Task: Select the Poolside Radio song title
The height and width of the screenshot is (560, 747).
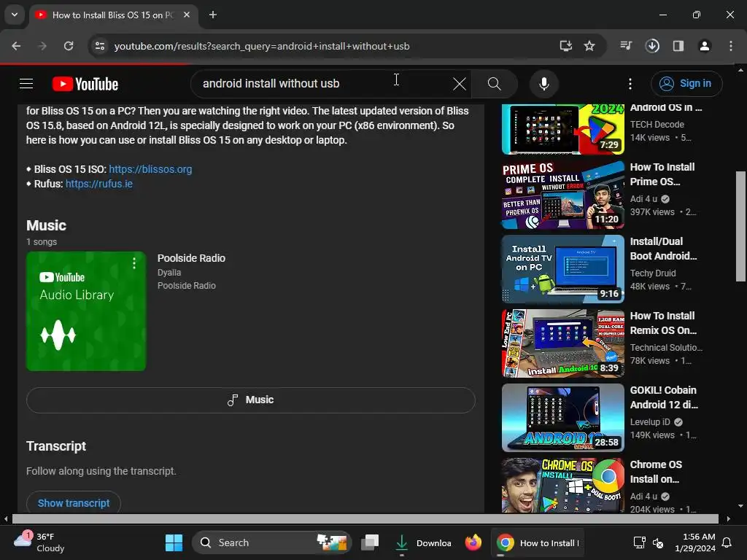Action: (x=191, y=258)
